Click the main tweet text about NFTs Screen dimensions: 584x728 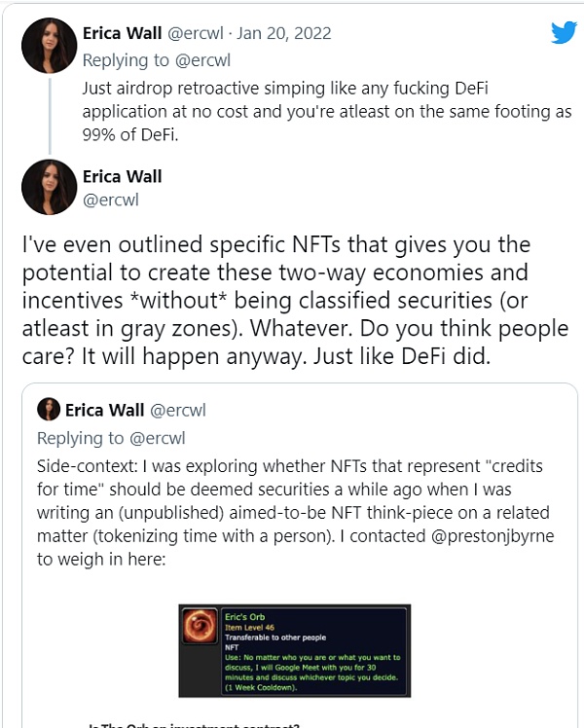coord(290,301)
